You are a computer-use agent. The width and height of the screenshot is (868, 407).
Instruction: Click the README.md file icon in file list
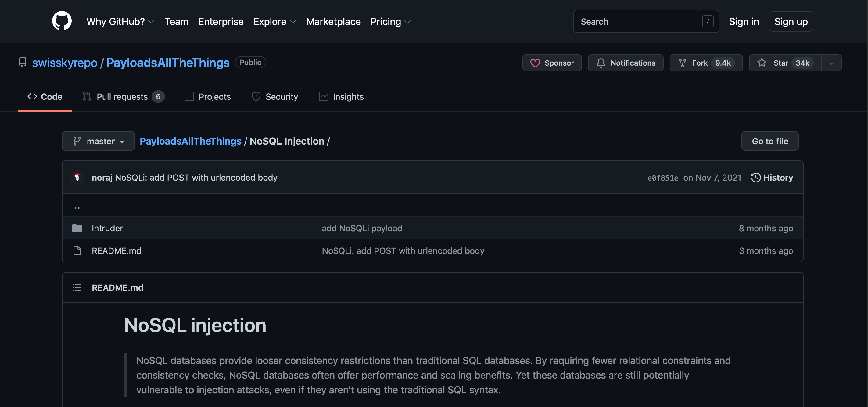click(x=77, y=250)
